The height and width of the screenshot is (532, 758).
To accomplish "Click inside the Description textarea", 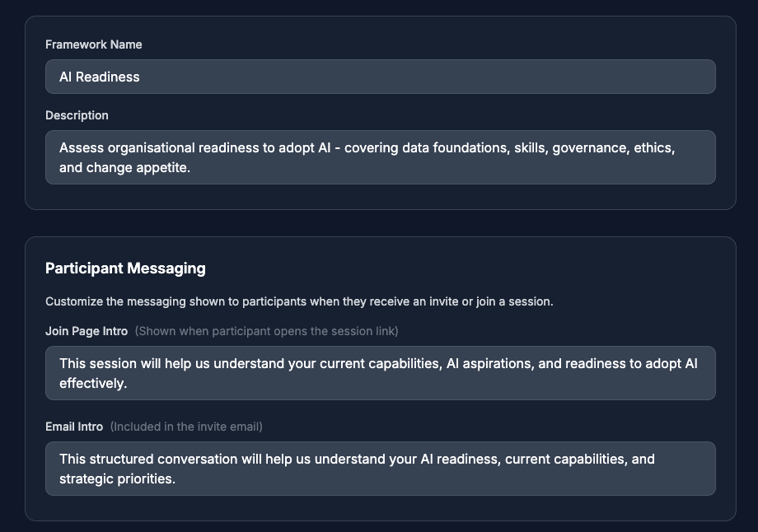I will 380,156.
